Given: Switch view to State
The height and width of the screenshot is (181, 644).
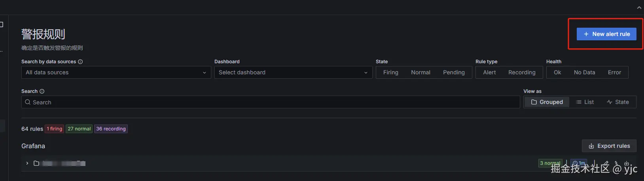Looking at the screenshot, I should coord(617,102).
